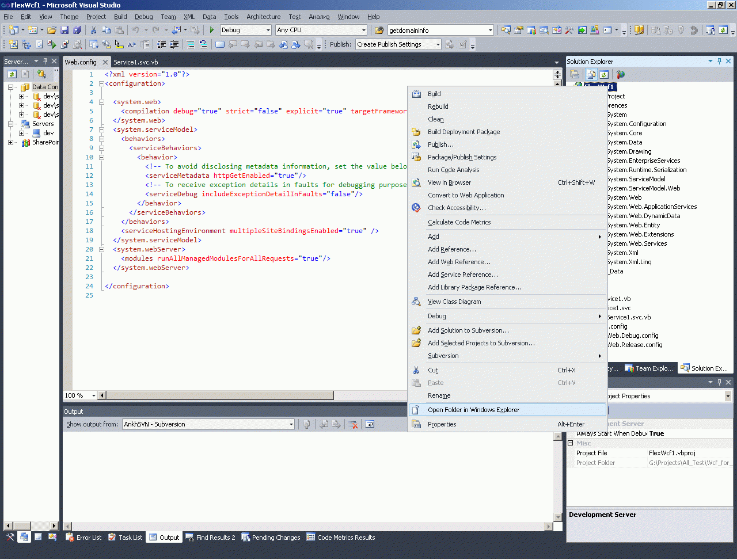Toggle Word Wrap in Output panel toolbar
The width and height of the screenshot is (737, 560).
pyautogui.click(x=370, y=425)
